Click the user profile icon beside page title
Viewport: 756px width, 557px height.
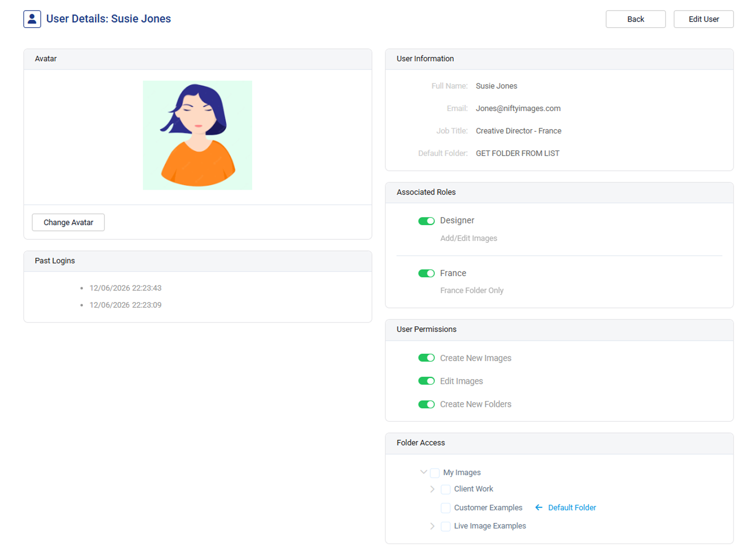coord(32,19)
